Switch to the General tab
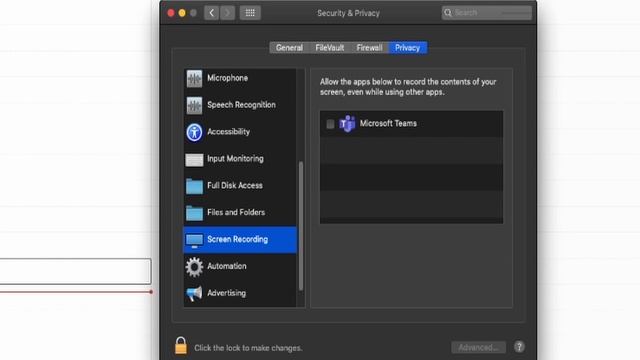Screen dimensions: 640x360 (289, 48)
